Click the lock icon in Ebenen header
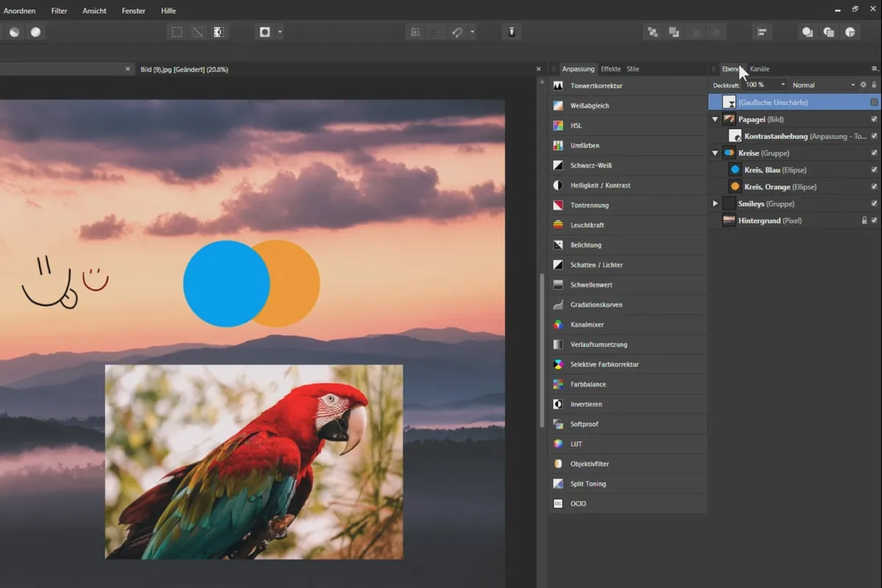This screenshot has height=588, width=882. pos(874,85)
